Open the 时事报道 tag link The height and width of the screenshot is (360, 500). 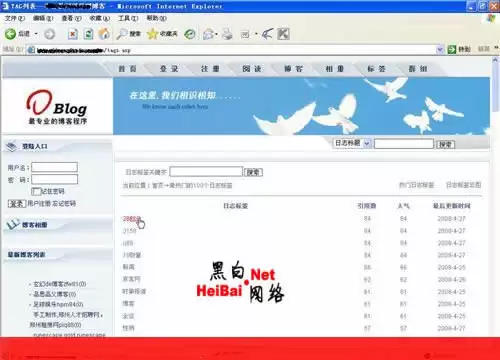134,291
